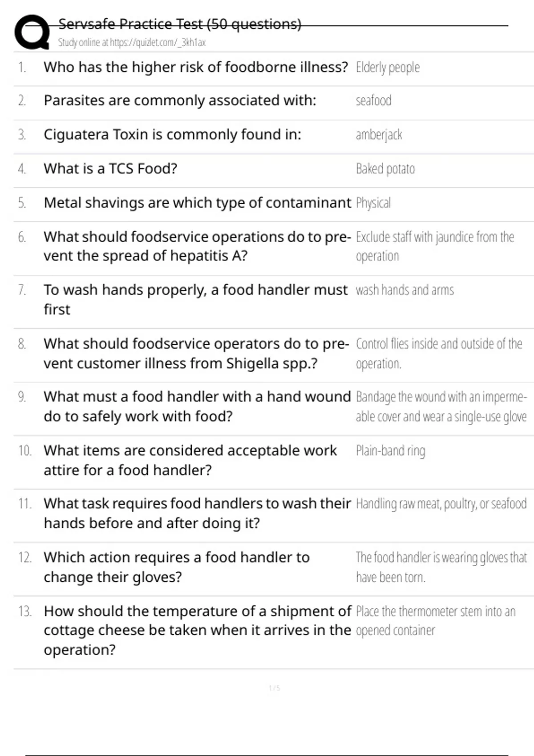Select the Ciguatera Toxin question
Image resolution: width=534 pixels, height=756 pixels.
(172, 135)
